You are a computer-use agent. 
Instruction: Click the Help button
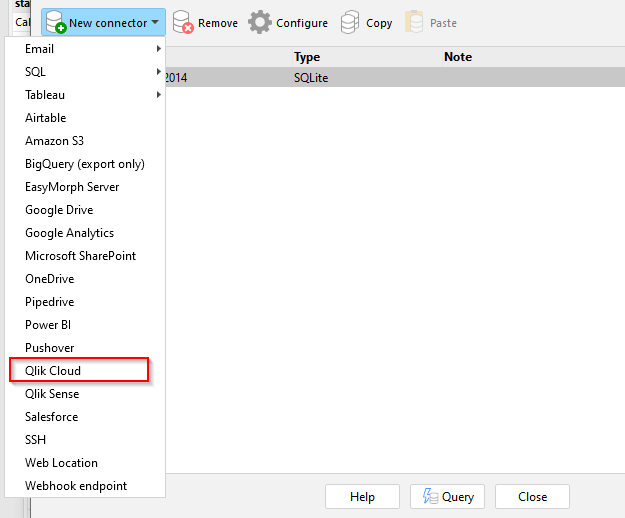pos(362,496)
